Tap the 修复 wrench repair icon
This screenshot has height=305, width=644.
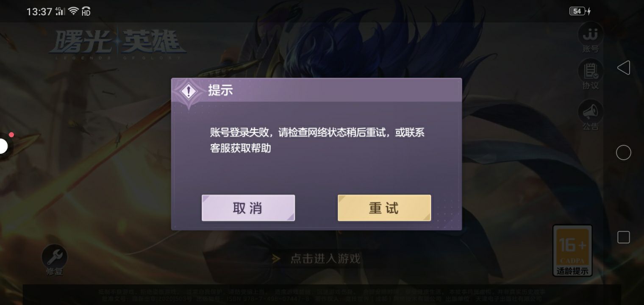click(54, 260)
